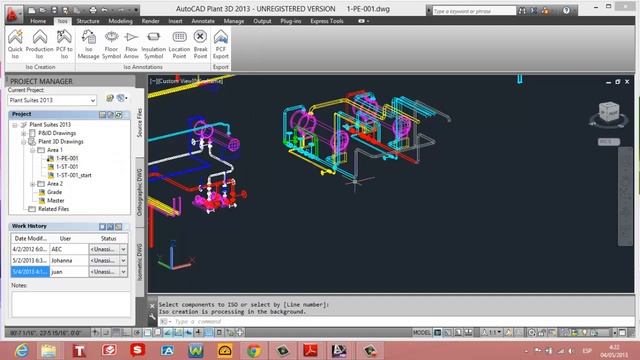Open the Isometric DWG side tab
The width and height of the screenshot is (640, 360).
(x=140, y=262)
